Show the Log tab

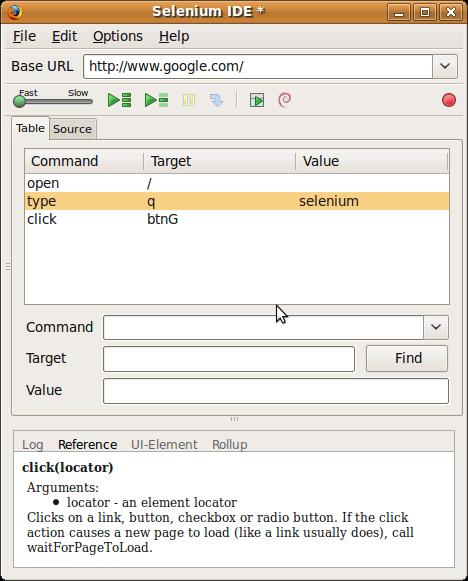33,444
